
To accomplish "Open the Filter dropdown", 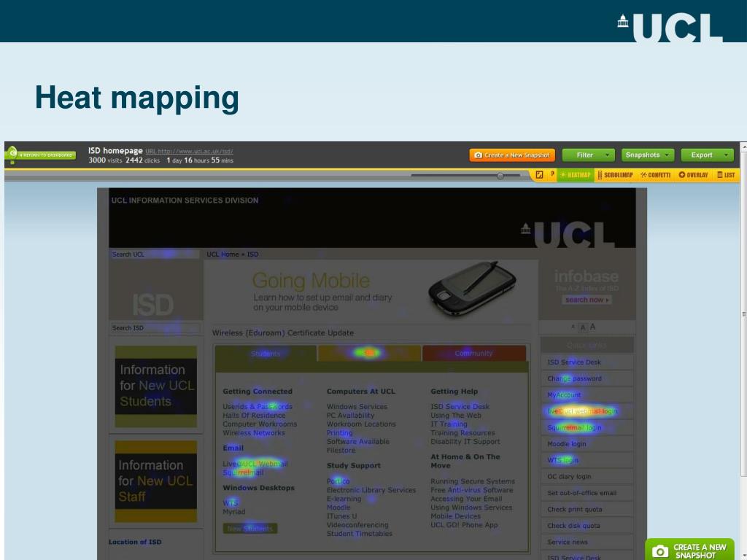I will [589, 155].
